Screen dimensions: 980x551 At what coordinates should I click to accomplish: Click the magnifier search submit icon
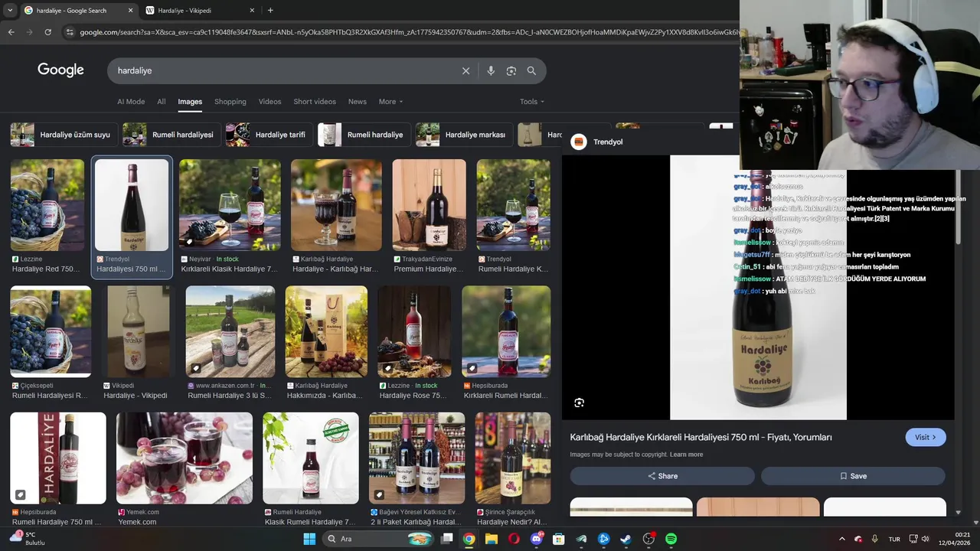click(x=531, y=70)
